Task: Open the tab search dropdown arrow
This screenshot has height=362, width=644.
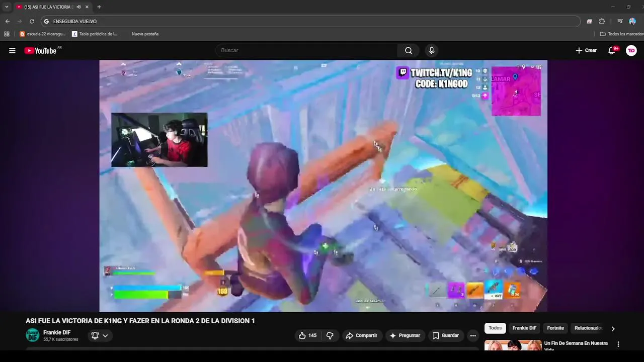Action: point(7,7)
